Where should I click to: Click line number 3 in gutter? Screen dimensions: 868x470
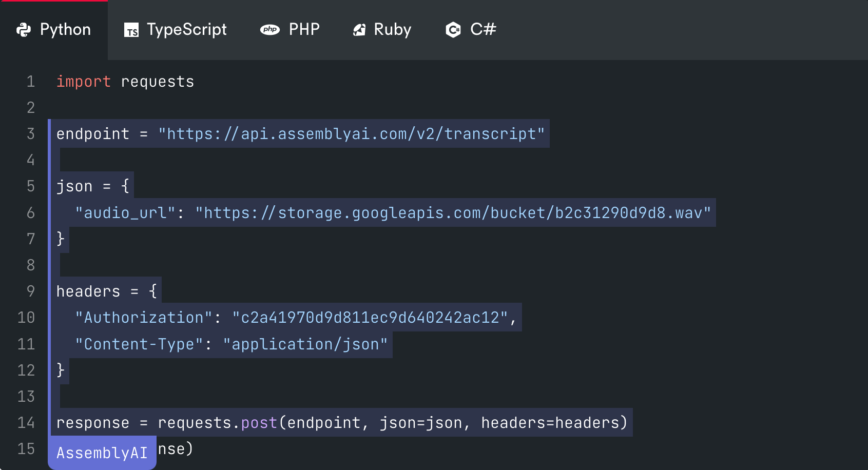31,134
